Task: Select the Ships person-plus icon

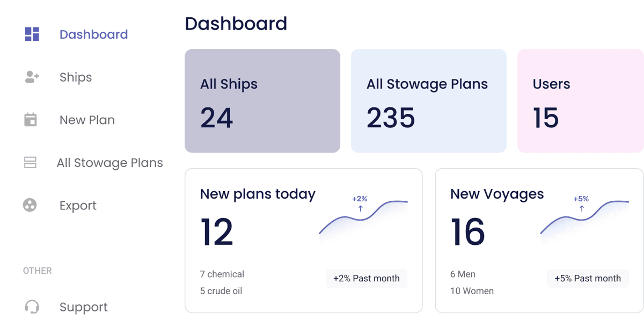Action: [x=32, y=77]
